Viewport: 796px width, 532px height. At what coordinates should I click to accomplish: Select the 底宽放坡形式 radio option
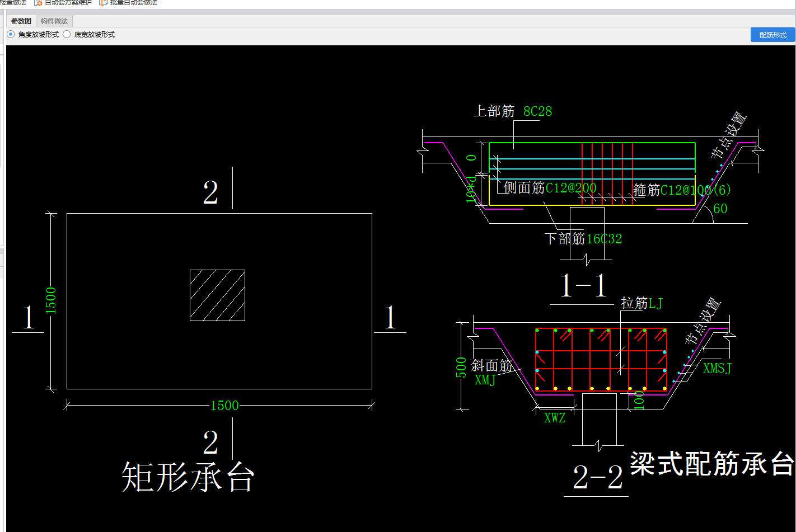[89, 35]
